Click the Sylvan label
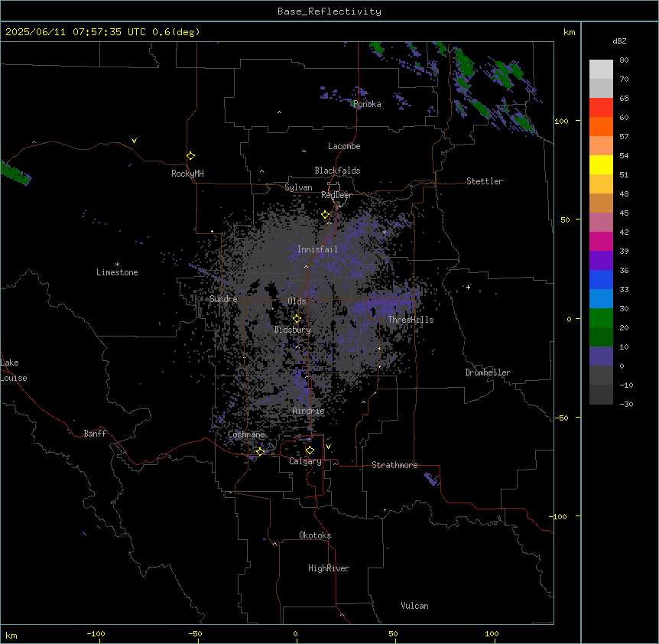The width and height of the screenshot is (659, 644). 298,187
